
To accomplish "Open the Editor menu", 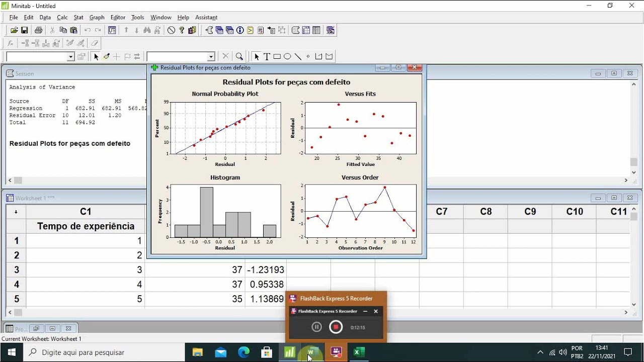I will 118,17.
